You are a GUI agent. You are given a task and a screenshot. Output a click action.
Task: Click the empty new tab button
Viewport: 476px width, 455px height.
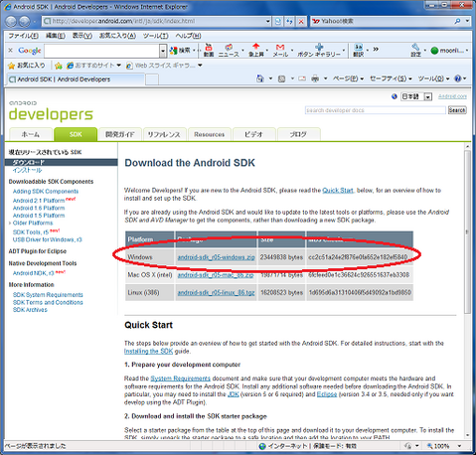pyautogui.click(x=152, y=79)
